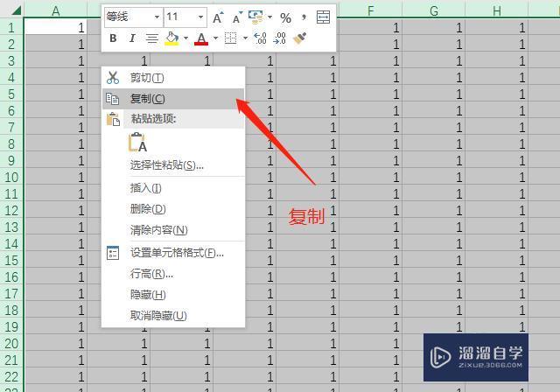Choose 插入(I) from context menu
560x392 pixels.
tap(173, 188)
